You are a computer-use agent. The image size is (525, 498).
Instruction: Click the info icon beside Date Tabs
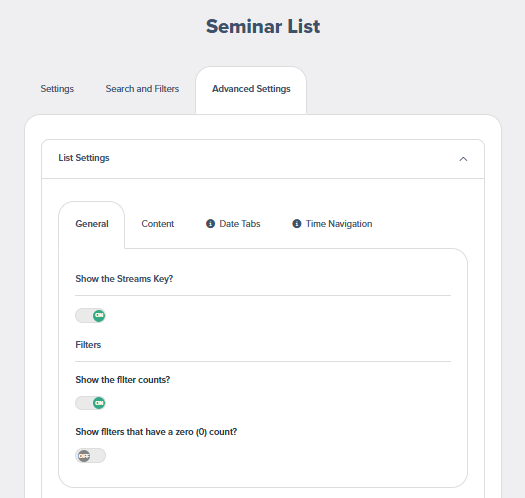210,223
